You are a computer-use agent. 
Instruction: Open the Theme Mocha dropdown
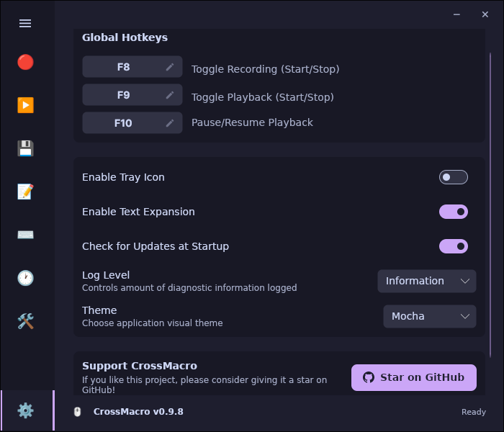[x=429, y=316]
